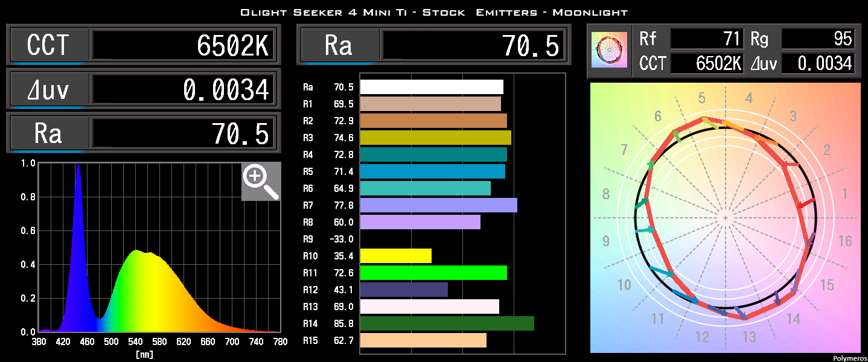Viewport: 868px width, 362px height.
Task: Select the R14 green color bar
Action: click(x=445, y=323)
